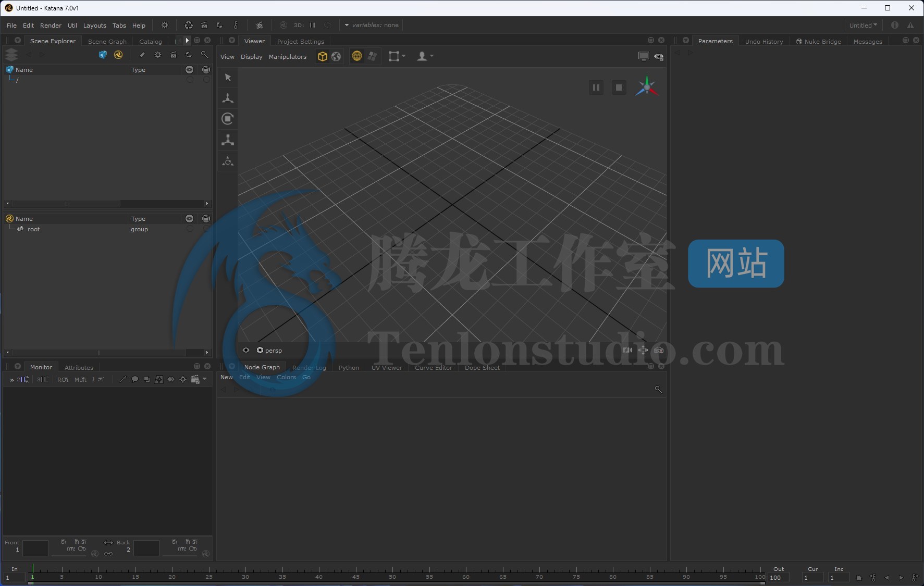Open the viewport frame dropdown in Viewer toolbar

click(x=397, y=56)
